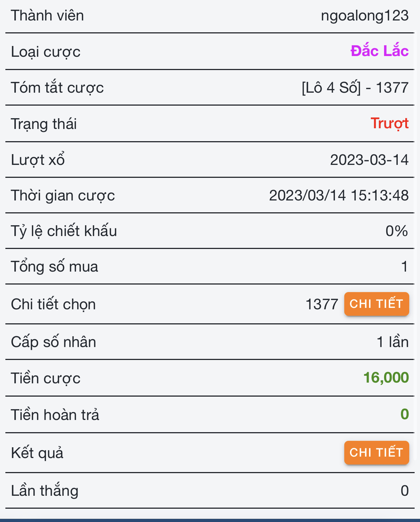Click the Thành viên label
The height and width of the screenshot is (522, 420).
pyautogui.click(x=47, y=16)
